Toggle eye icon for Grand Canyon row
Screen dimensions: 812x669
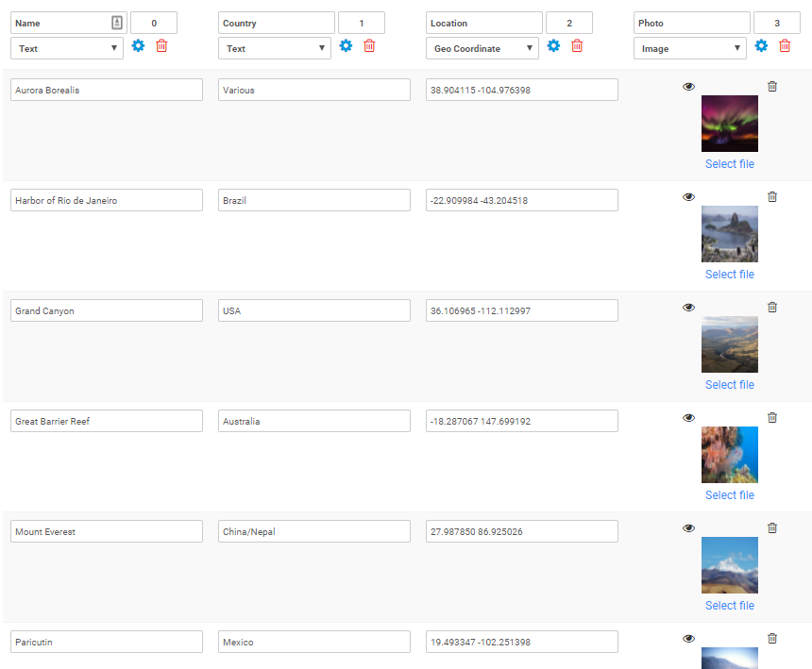point(688,308)
